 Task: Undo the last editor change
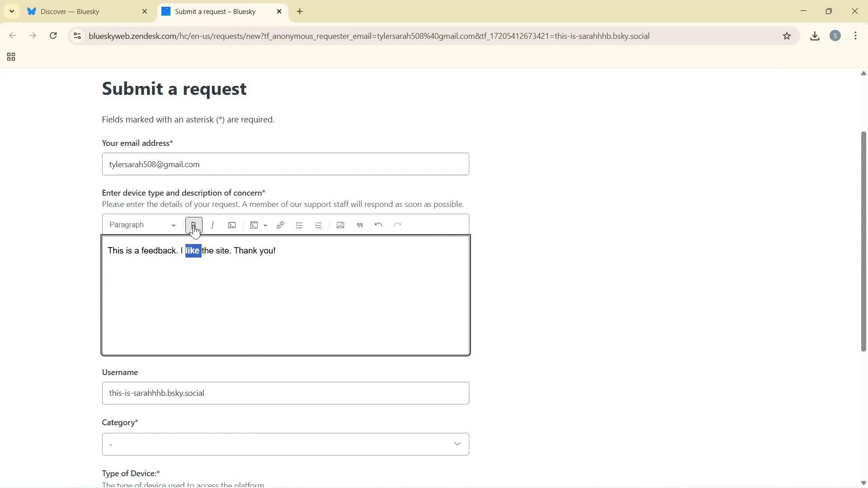click(x=378, y=225)
